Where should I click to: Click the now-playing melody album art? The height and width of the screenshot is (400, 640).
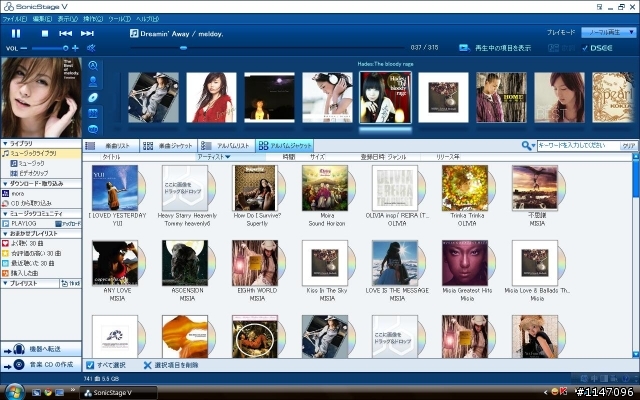(41, 97)
